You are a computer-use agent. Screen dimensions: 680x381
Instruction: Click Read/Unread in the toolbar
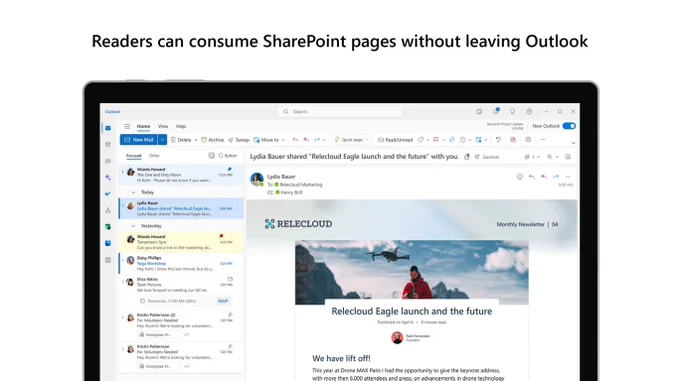pos(395,140)
